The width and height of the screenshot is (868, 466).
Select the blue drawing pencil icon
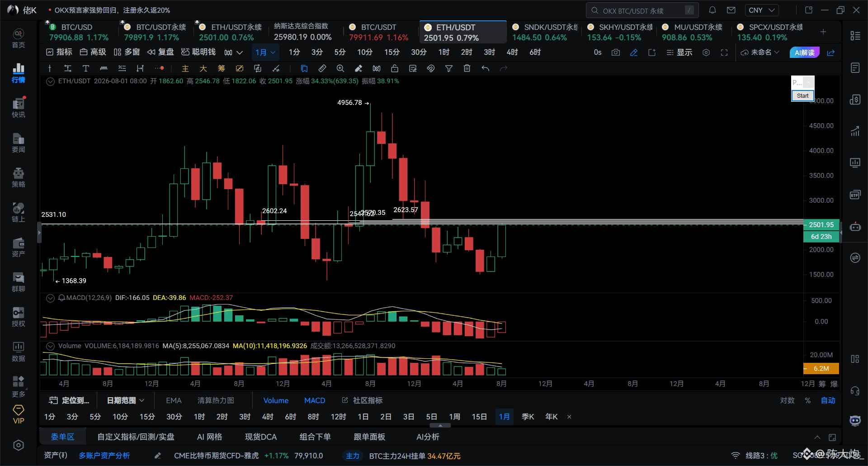pos(634,52)
